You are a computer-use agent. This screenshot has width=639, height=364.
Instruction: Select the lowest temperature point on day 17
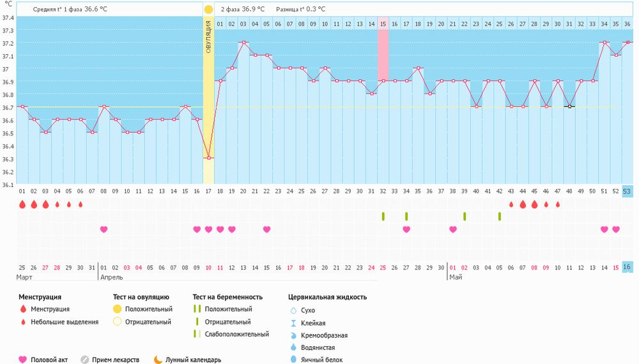click(x=209, y=158)
